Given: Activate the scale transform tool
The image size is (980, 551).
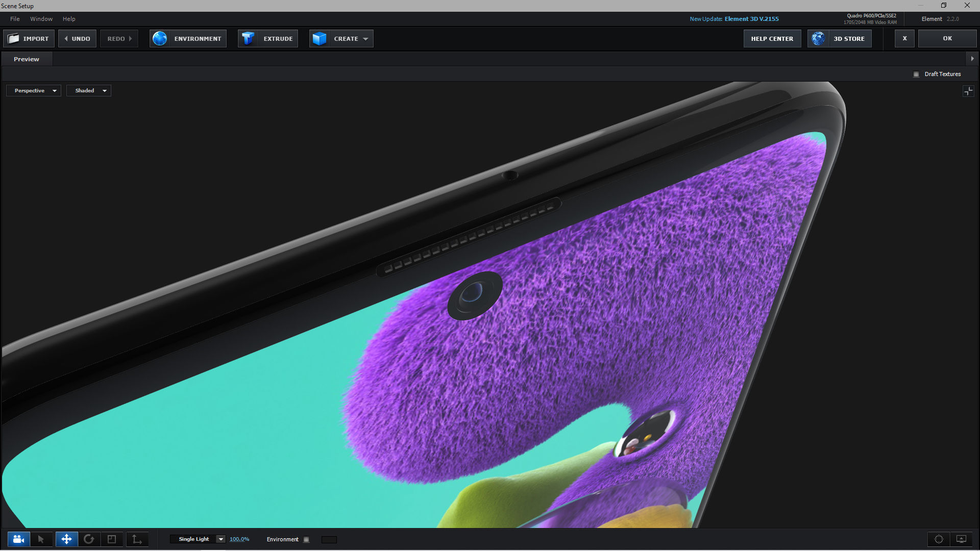Looking at the screenshot, I should point(112,539).
